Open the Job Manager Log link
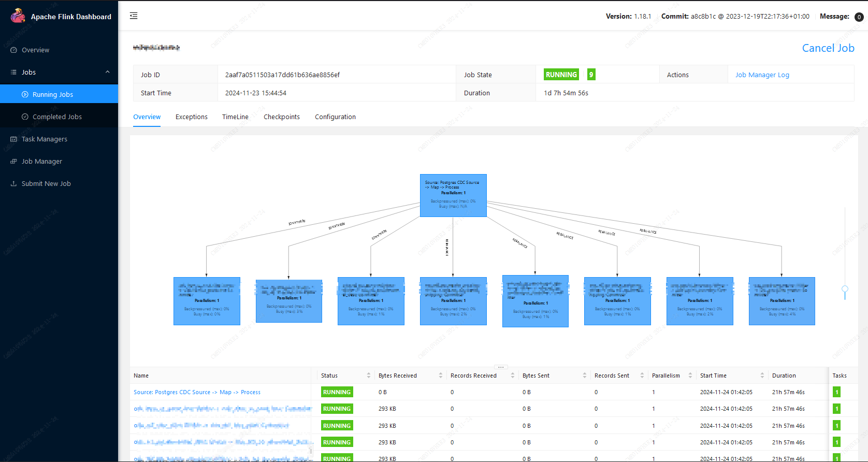Image resolution: width=868 pixels, height=462 pixels. (x=762, y=75)
